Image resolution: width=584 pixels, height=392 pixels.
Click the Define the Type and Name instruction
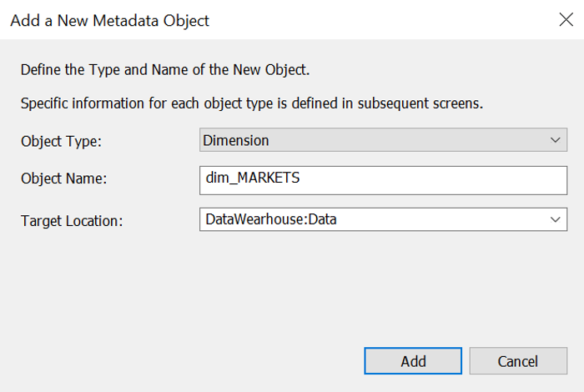[165, 70]
